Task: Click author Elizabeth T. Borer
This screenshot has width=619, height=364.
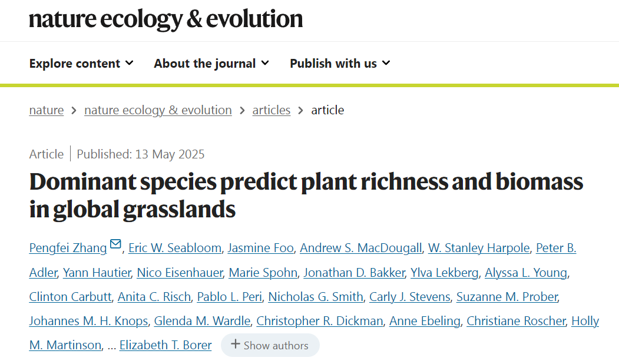Action: (x=165, y=345)
